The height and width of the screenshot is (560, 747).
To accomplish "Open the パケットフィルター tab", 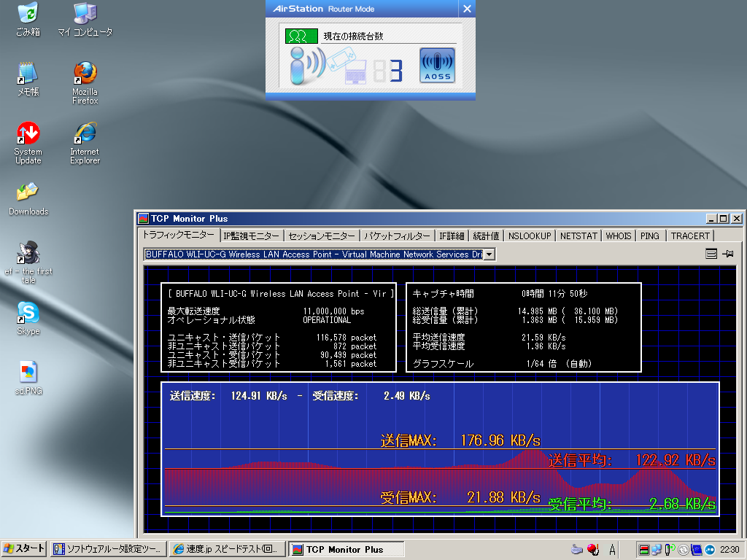I will click(397, 236).
